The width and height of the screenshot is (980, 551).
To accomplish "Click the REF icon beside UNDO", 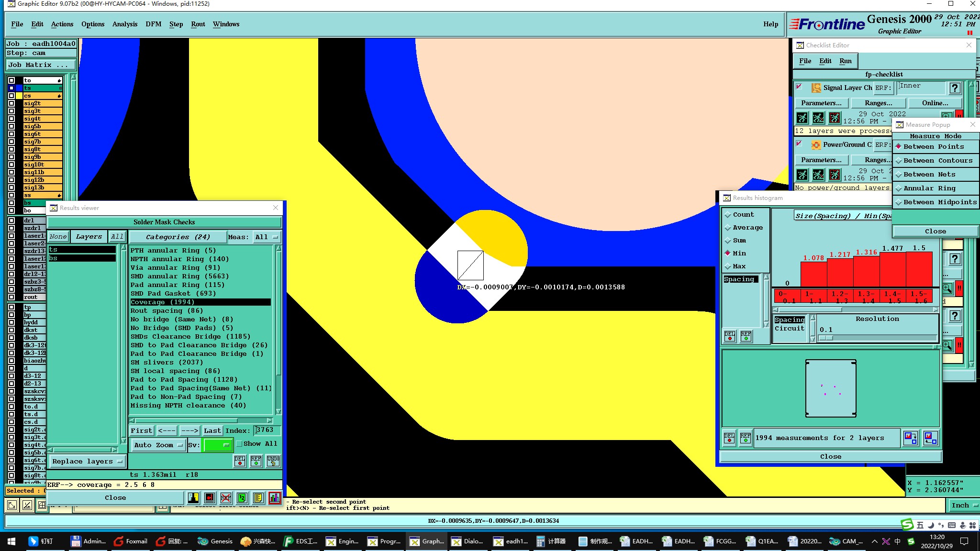I will 256,461.
